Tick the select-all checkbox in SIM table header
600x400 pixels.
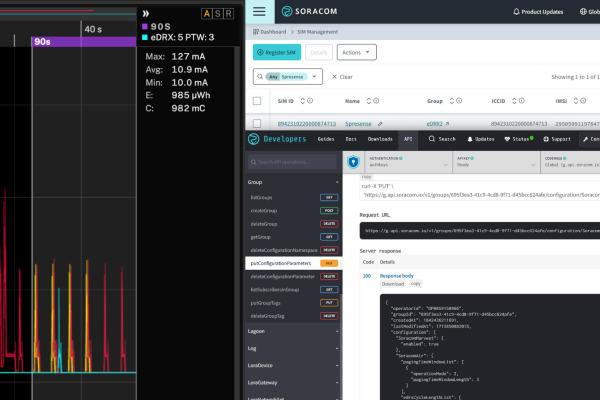(257, 101)
